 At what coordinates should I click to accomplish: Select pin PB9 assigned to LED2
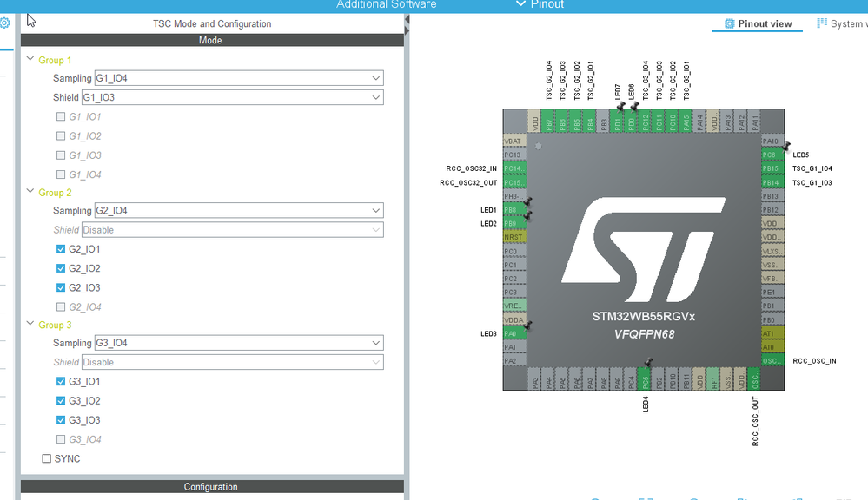click(x=515, y=223)
